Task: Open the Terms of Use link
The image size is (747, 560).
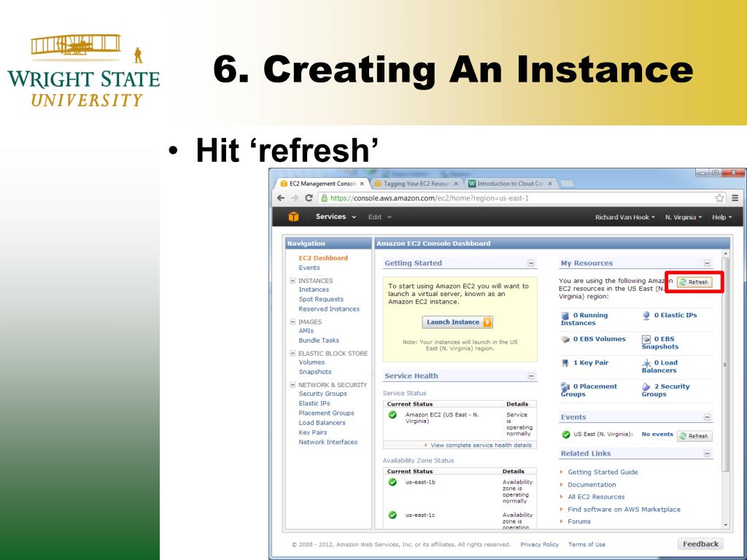Action: 587,544
